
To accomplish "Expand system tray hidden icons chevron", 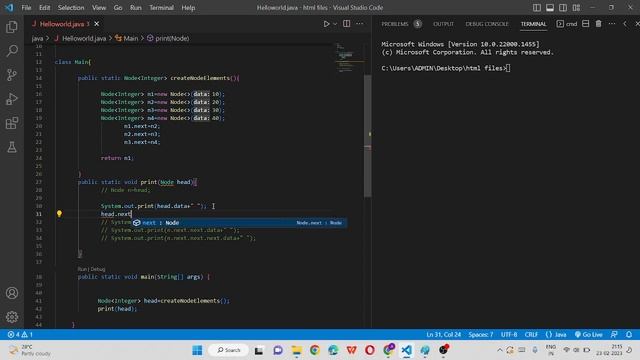I will click(500, 350).
